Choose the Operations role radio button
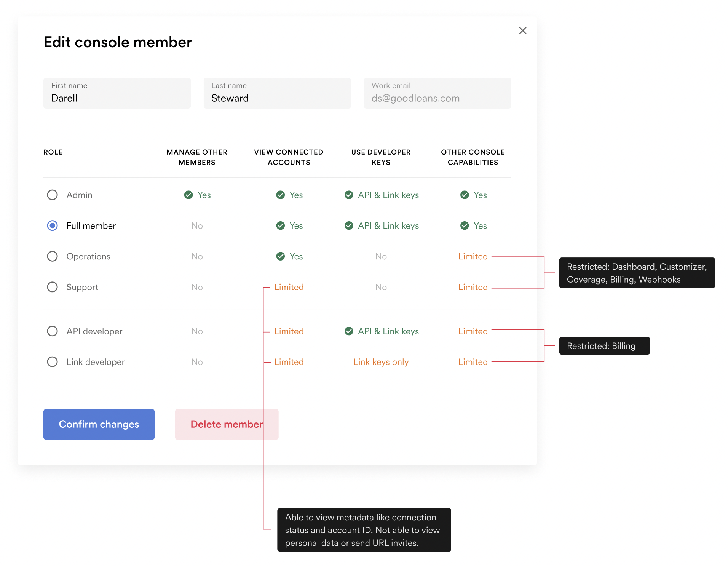This screenshot has width=728, height=566. click(52, 256)
